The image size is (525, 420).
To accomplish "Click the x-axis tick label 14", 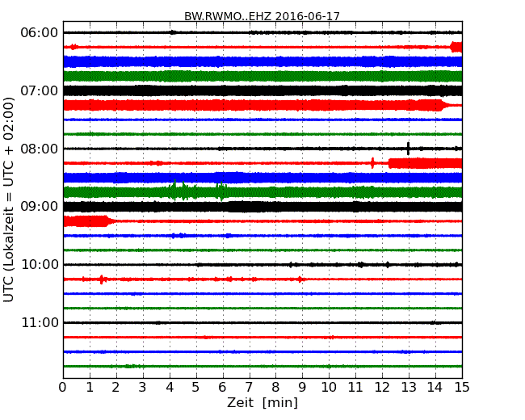I will (435, 388).
